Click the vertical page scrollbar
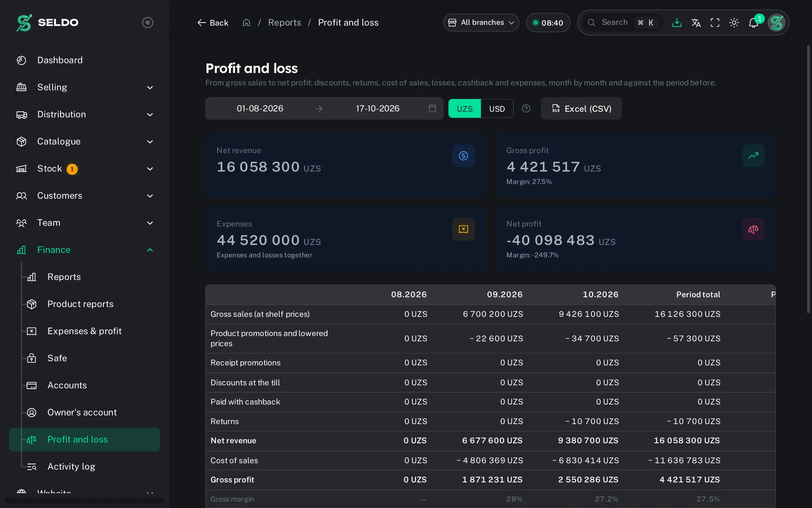812x508 pixels. (808, 179)
